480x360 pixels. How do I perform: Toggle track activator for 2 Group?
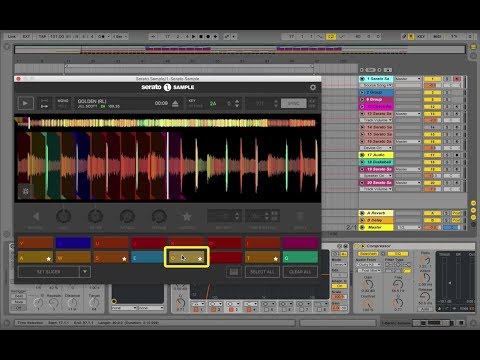pyautogui.click(x=432, y=92)
